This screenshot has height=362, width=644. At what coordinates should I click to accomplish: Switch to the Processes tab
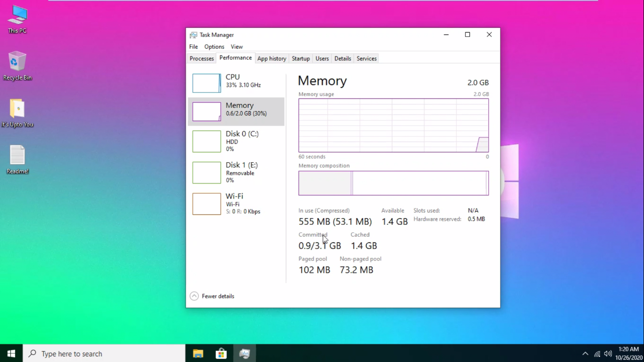coord(202,58)
